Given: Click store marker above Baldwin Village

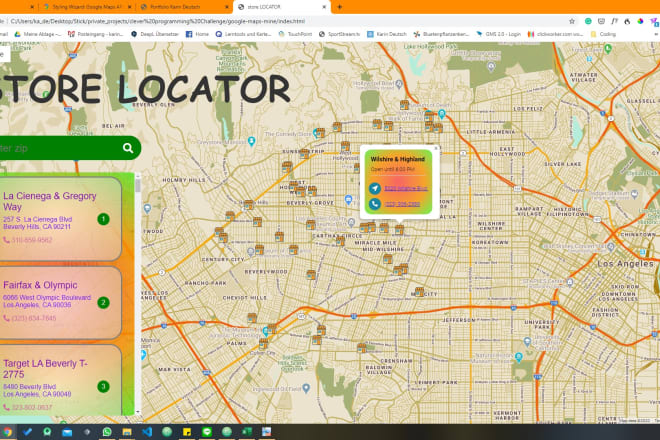Looking at the screenshot, I should [x=362, y=348].
